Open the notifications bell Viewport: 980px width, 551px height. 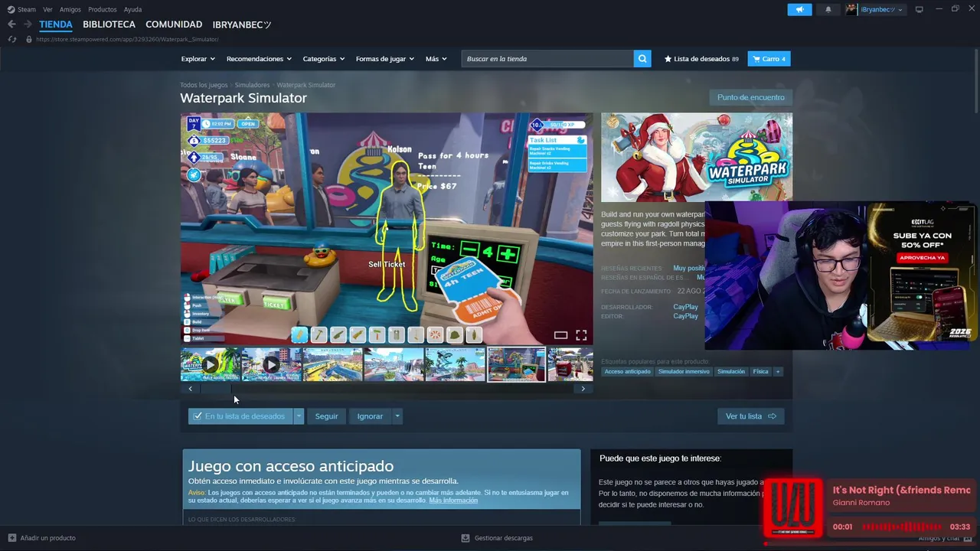[x=828, y=9]
